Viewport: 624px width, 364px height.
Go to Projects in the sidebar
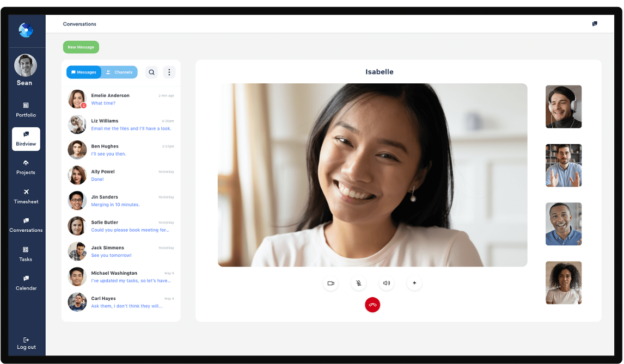[26, 167]
